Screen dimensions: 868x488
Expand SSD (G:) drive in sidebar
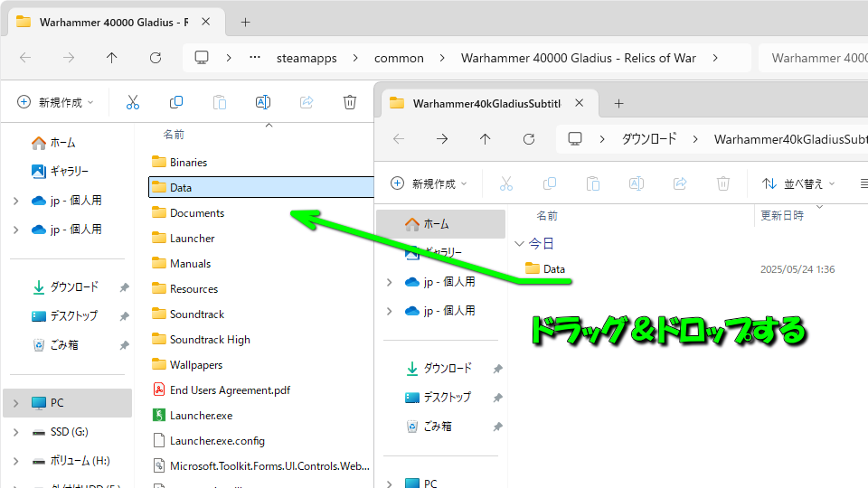click(x=15, y=432)
